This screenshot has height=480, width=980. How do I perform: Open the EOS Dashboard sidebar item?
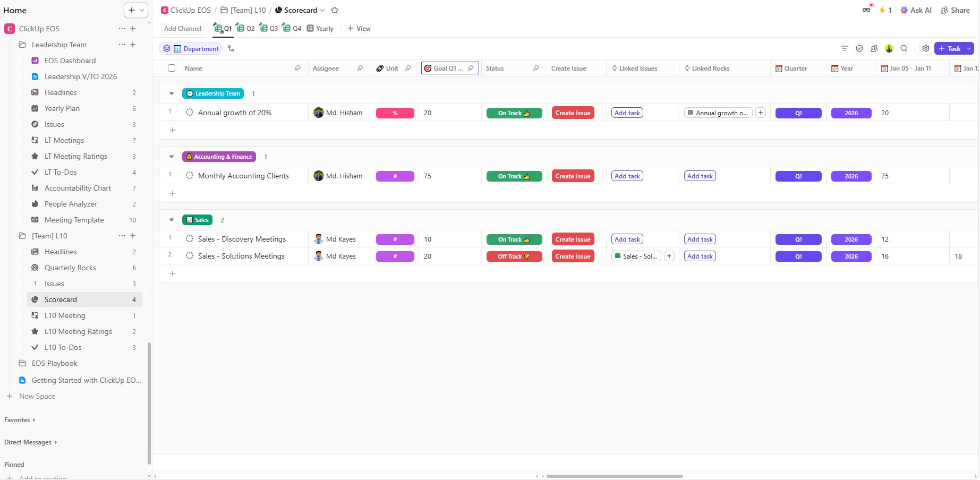click(70, 61)
